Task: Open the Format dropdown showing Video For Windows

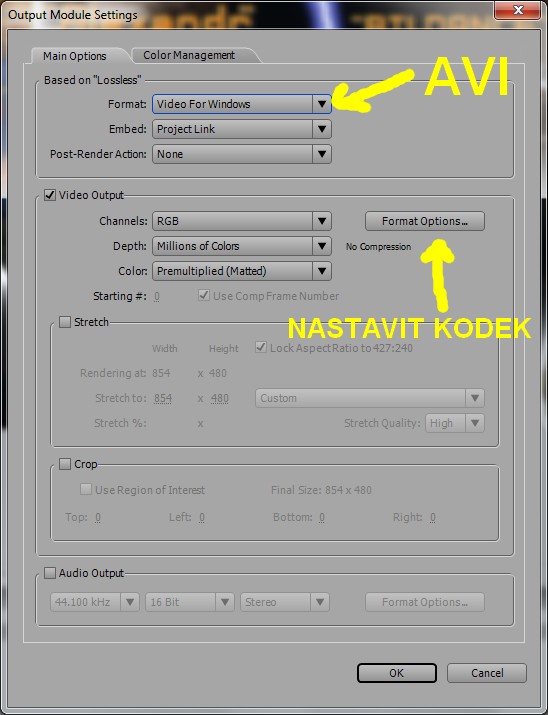Action: coord(242,104)
